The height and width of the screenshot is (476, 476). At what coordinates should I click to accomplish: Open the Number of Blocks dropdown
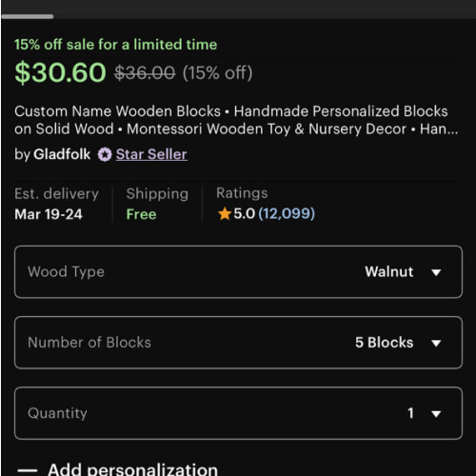pos(238,343)
